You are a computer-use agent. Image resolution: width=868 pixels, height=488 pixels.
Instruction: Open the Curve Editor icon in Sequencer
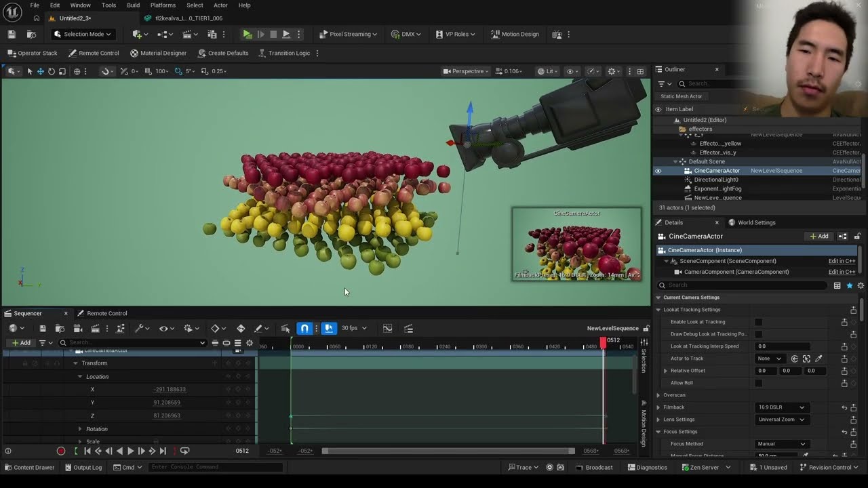coord(387,328)
